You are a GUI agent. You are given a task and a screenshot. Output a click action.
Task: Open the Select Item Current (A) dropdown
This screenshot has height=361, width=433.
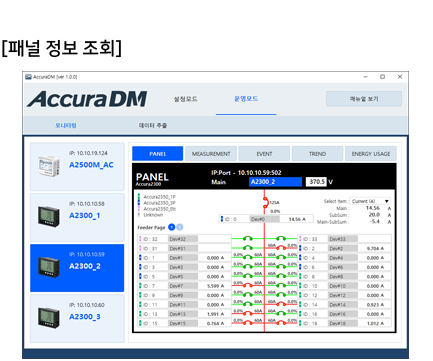point(370,201)
